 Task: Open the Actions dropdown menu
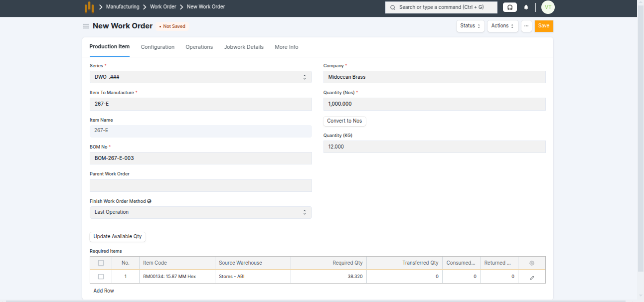[x=502, y=26]
